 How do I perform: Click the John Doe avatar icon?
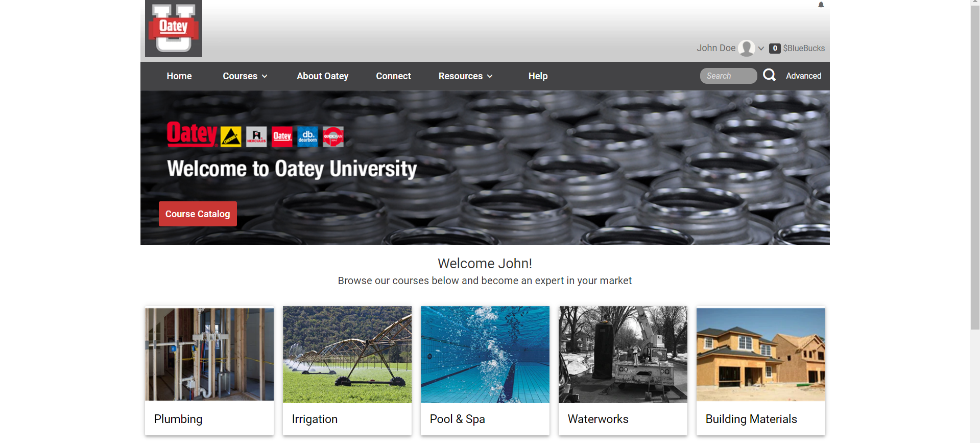pyautogui.click(x=747, y=48)
